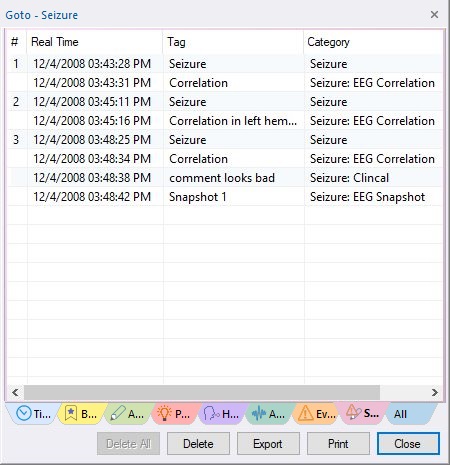Click the Delete button
The height and width of the screenshot is (465, 450).
click(x=198, y=444)
